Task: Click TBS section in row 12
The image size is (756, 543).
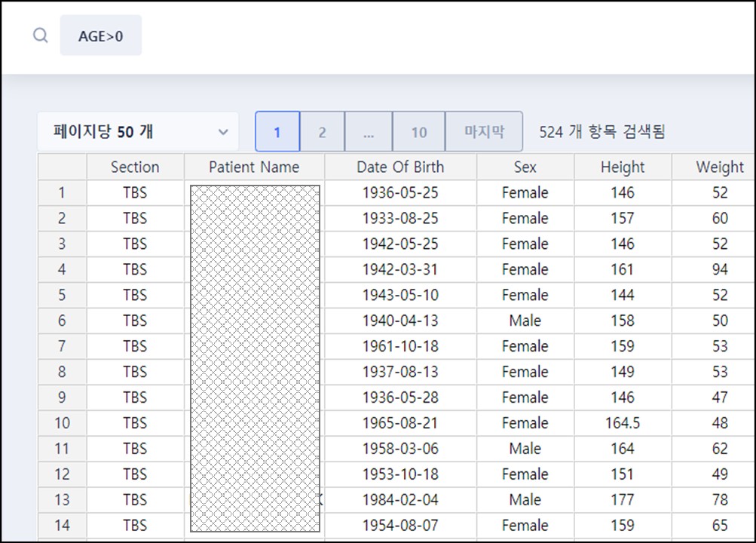Action: (135, 474)
